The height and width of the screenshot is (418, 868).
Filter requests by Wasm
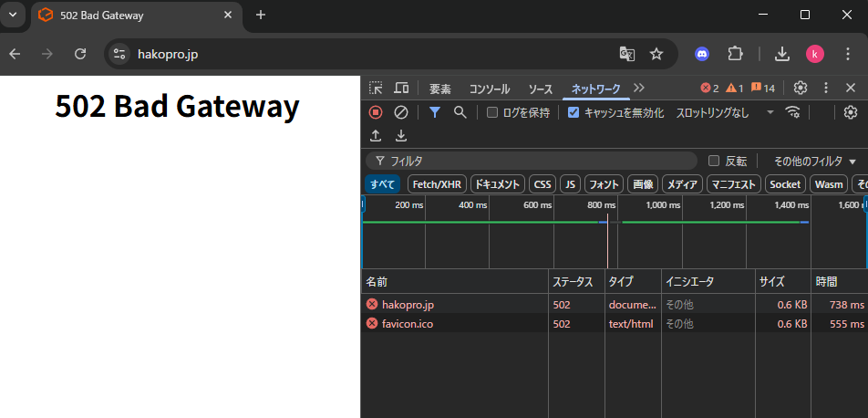(x=829, y=184)
